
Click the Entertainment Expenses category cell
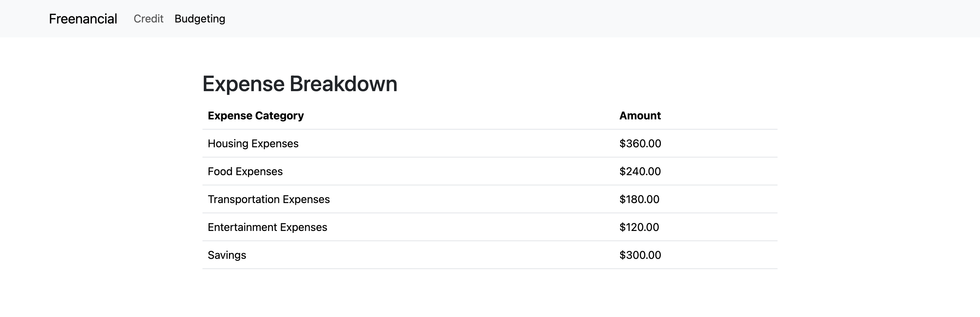point(267,227)
